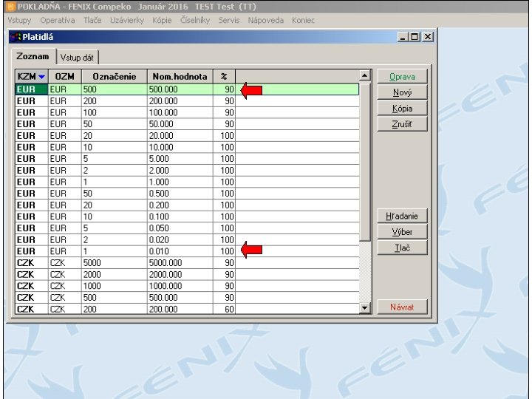Click the Oprava button

[x=402, y=77]
